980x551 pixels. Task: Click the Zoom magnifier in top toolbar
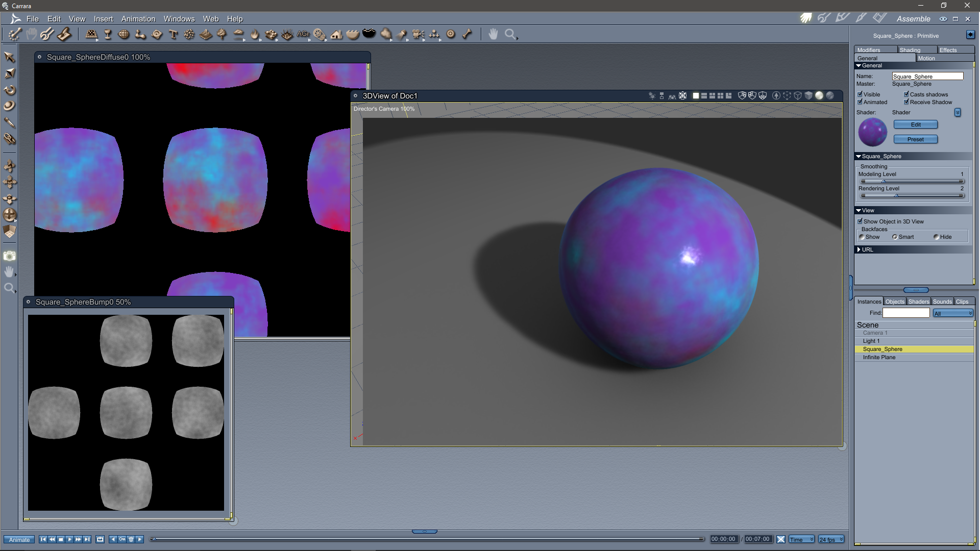click(x=510, y=34)
